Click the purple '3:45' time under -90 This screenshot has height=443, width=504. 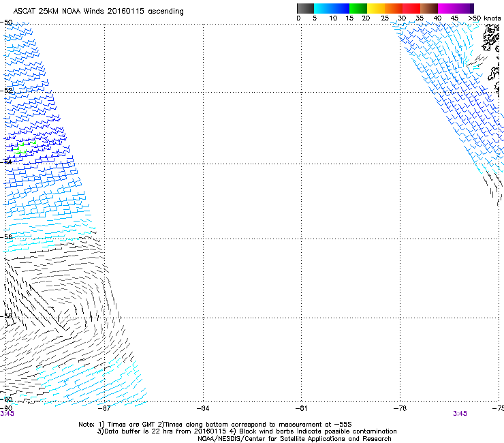click(x=7, y=414)
